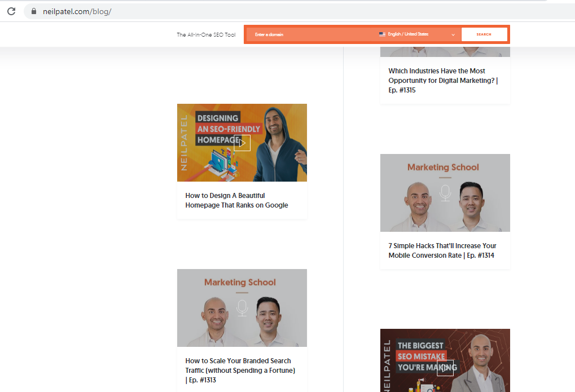The height and width of the screenshot is (392, 575).
Task: Click 'The All-in-One SEO Tool' text
Action: [206, 35]
